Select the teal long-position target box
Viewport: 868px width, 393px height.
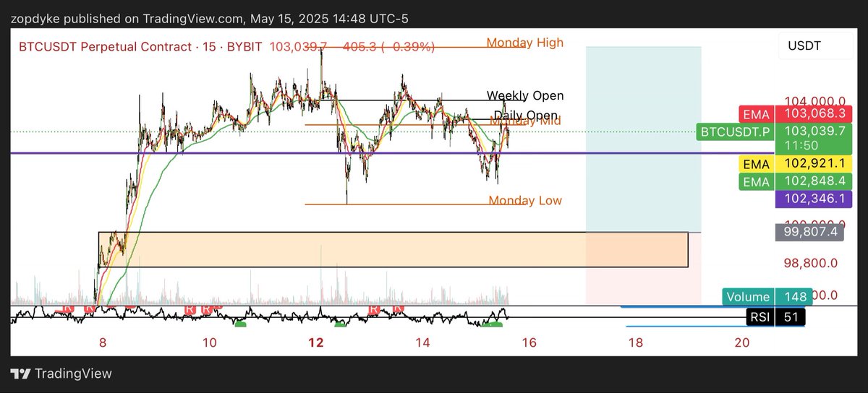coord(643,139)
